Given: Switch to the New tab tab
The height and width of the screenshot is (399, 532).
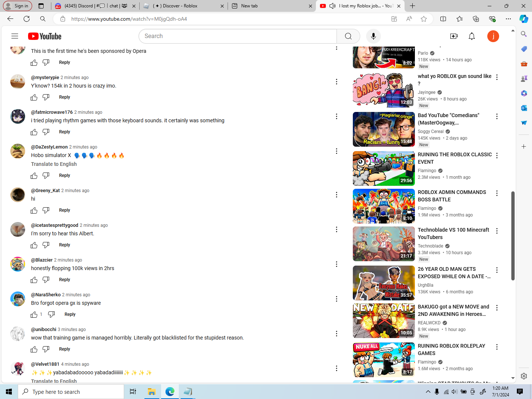Looking at the screenshot, I should 271,6.
